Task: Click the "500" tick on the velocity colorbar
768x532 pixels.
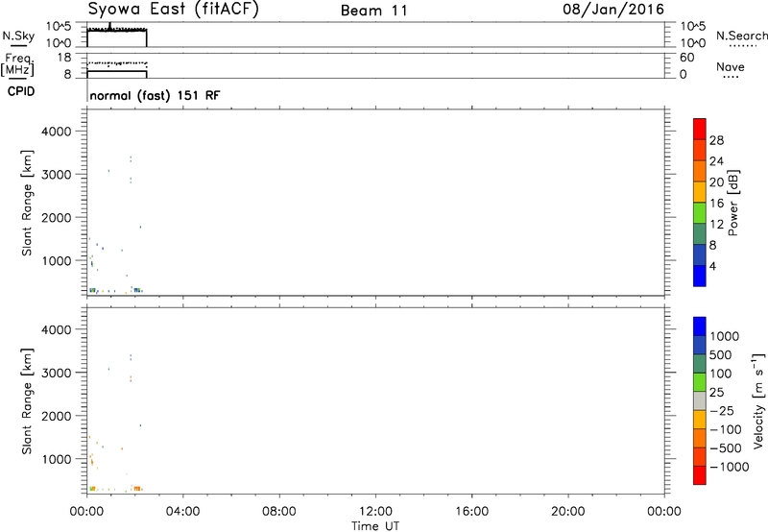Action: click(720, 355)
